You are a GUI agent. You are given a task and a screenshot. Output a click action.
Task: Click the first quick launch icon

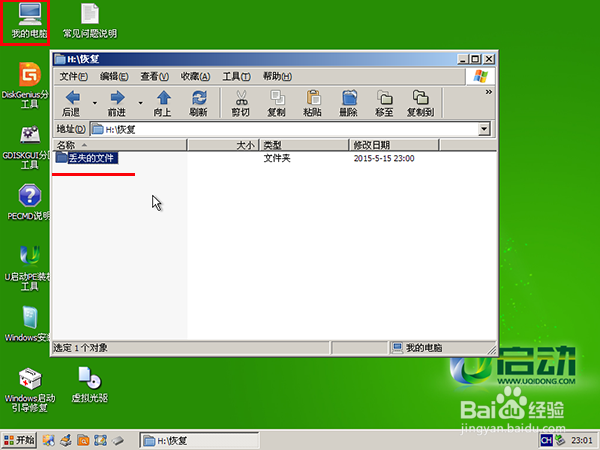[x=49, y=440]
